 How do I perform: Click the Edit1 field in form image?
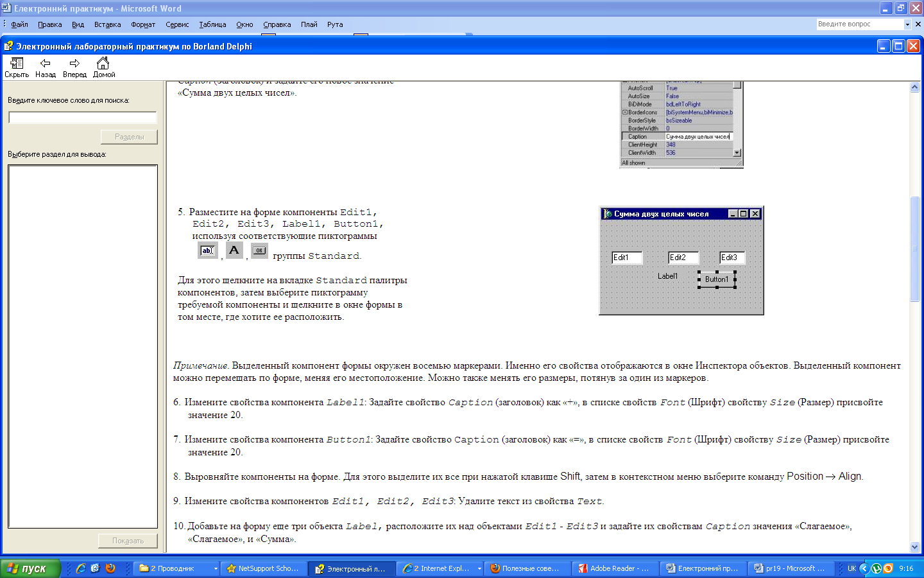(x=627, y=258)
